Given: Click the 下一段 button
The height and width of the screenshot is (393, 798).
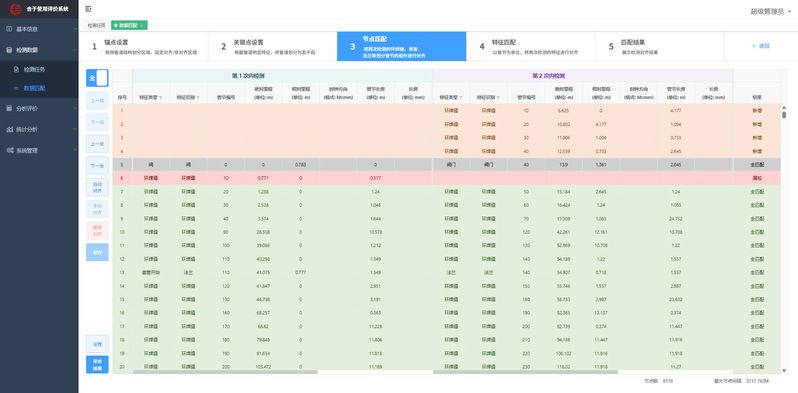Looking at the screenshot, I should [97, 122].
